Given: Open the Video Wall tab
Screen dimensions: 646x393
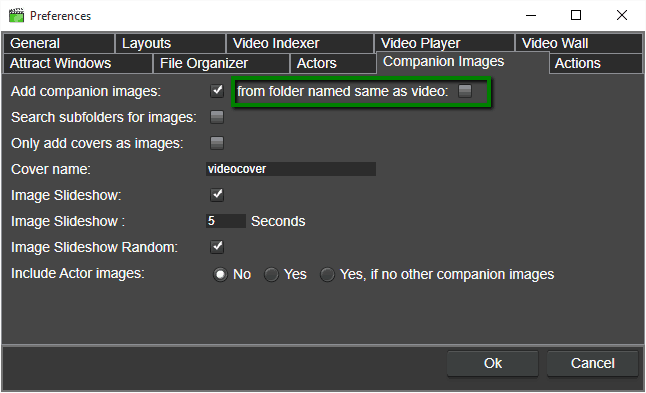Looking at the screenshot, I should pyautogui.click(x=579, y=43).
